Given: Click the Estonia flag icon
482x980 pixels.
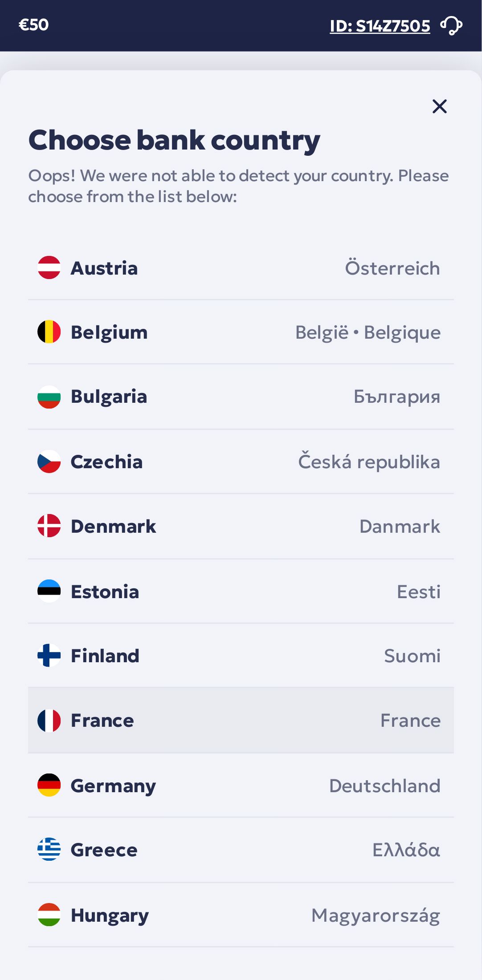Looking at the screenshot, I should coord(49,591).
